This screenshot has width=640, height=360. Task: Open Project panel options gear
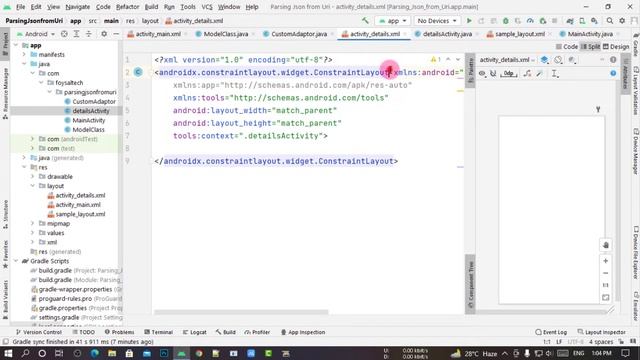[x=104, y=34]
